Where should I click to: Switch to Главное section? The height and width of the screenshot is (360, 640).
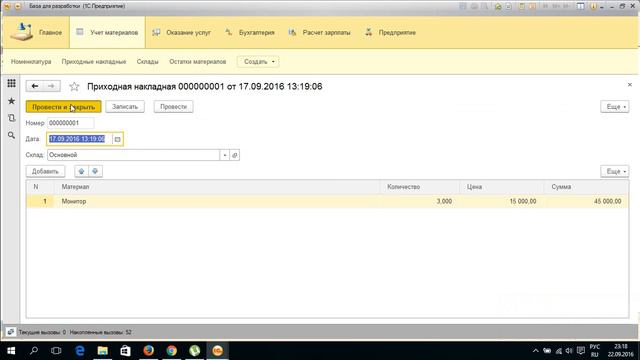click(x=36, y=32)
